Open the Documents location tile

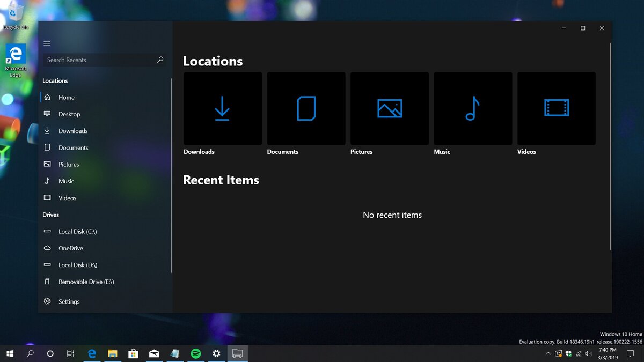306,108
